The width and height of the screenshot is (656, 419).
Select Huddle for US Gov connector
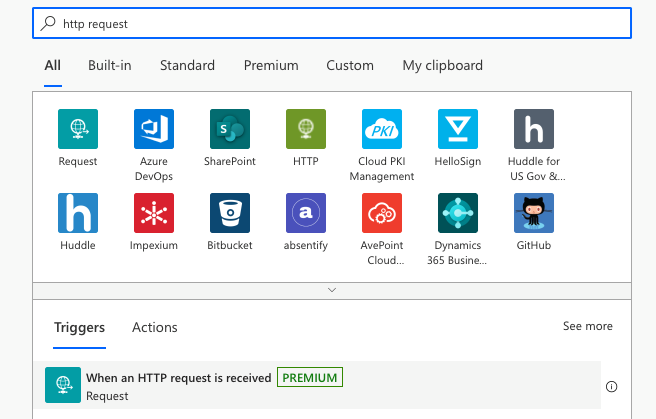pos(534,129)
